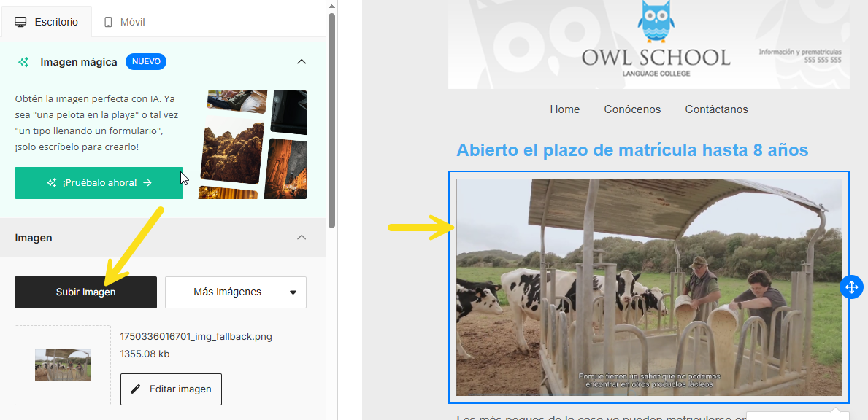
Task: Switch to the Escritorio tab
Action: tap(47, 22)
